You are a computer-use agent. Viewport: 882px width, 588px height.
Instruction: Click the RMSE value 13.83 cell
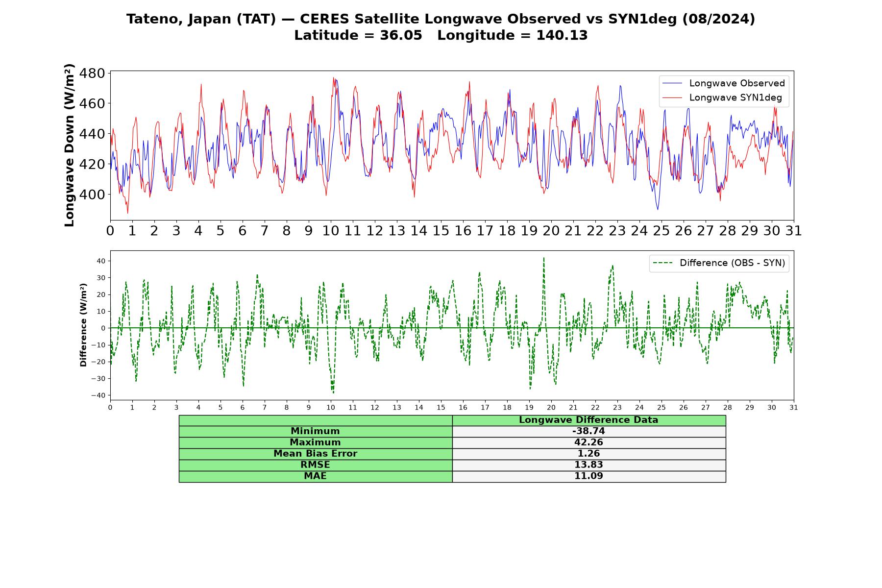coord(588,465)
